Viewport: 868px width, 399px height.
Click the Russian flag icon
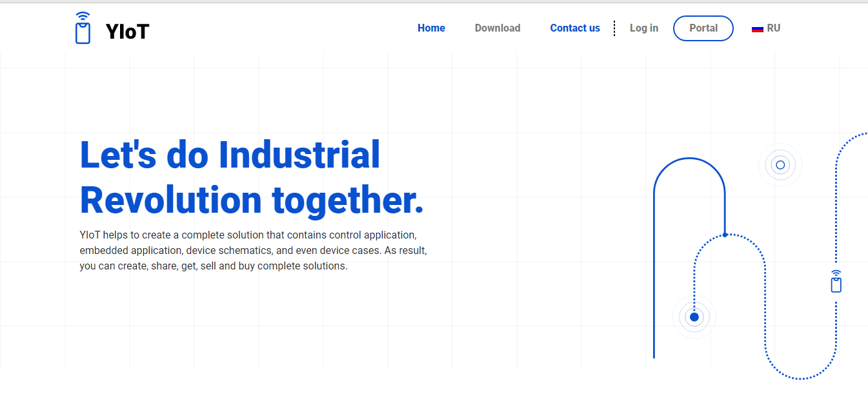pos(758,28)
